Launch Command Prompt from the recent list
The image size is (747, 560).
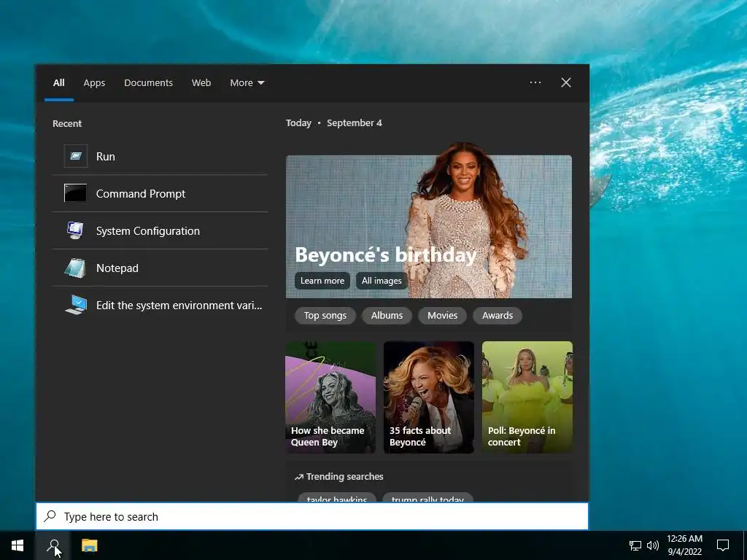160,193
